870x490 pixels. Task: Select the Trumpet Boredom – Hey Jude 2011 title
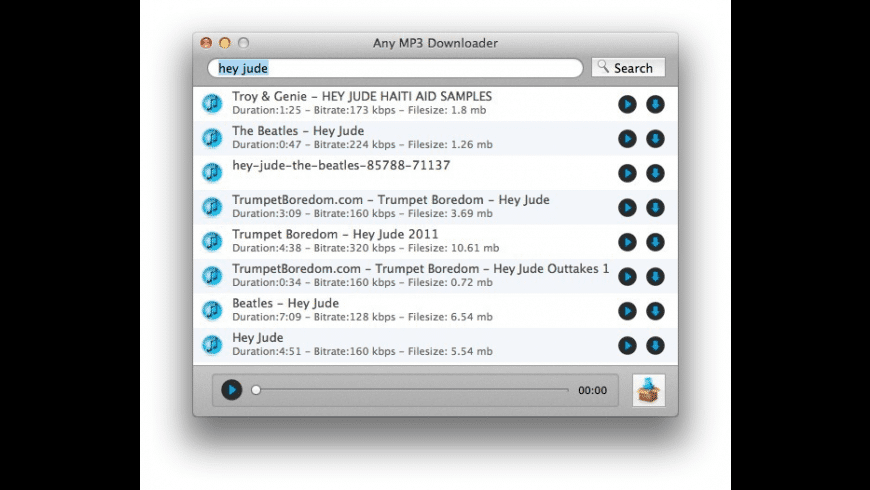click(335, 234)
